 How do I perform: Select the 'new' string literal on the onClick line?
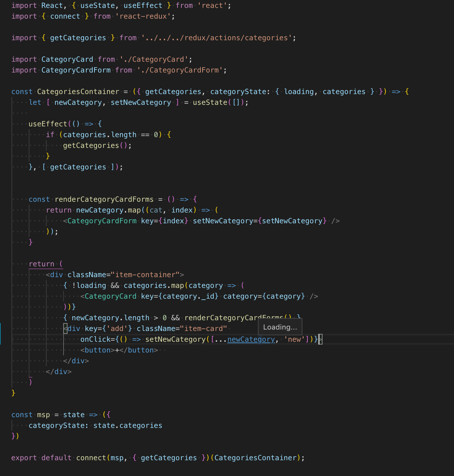pyautogui.click(x=295, y=339)
